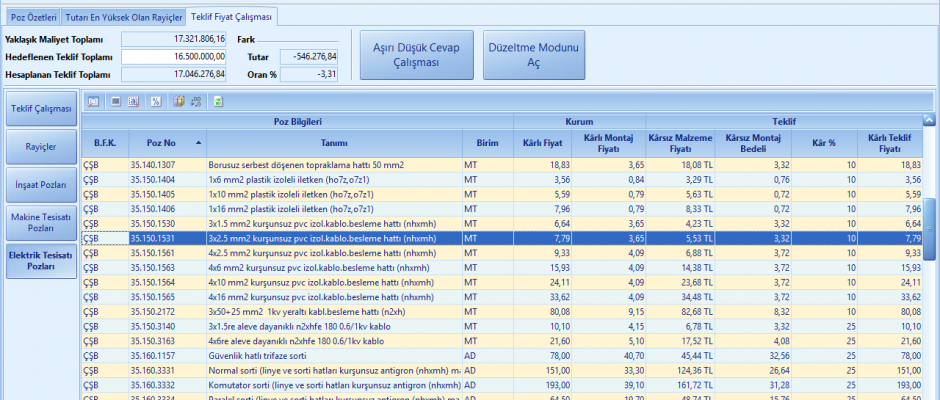Image resolution: width=940 pixels, height=400 pixels.
Task: Click the Hedeflenen Teklif Toplamı input field
Action: tap(175, 56)
